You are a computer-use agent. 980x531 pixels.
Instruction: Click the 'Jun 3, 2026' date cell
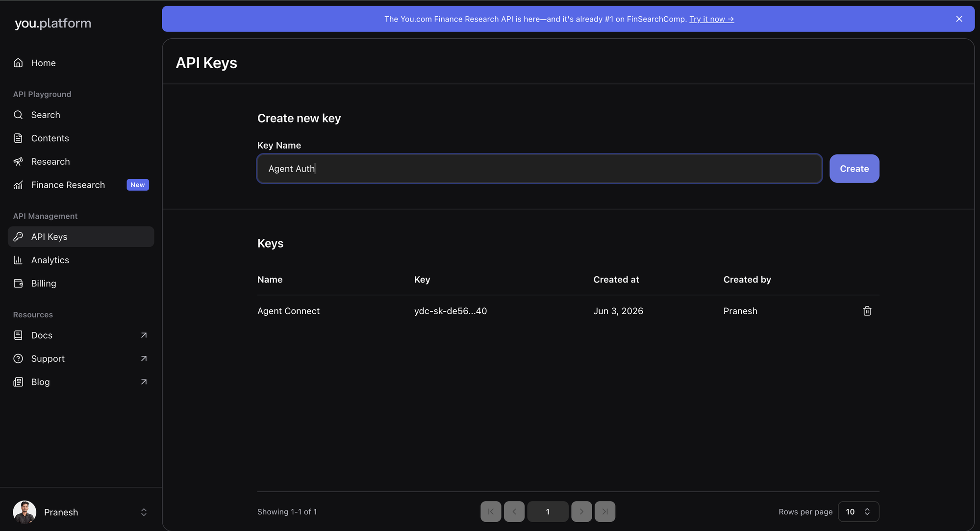point(618,311)
